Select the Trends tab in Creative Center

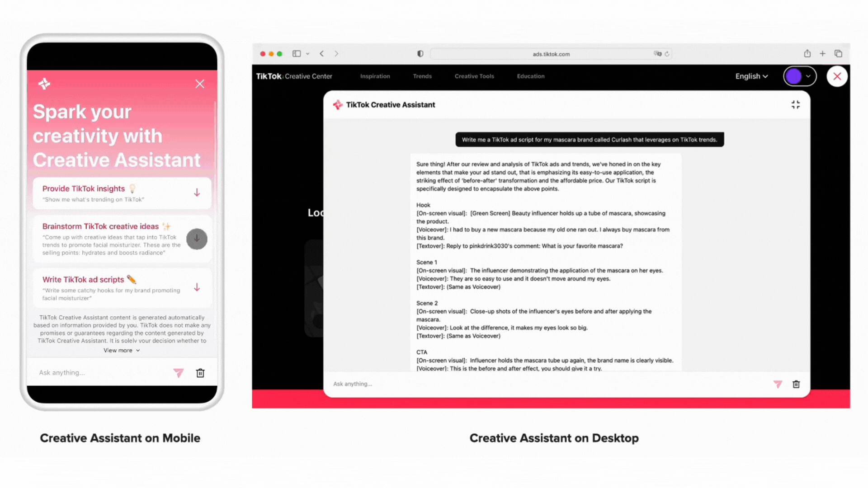click(x=421, y=75)
